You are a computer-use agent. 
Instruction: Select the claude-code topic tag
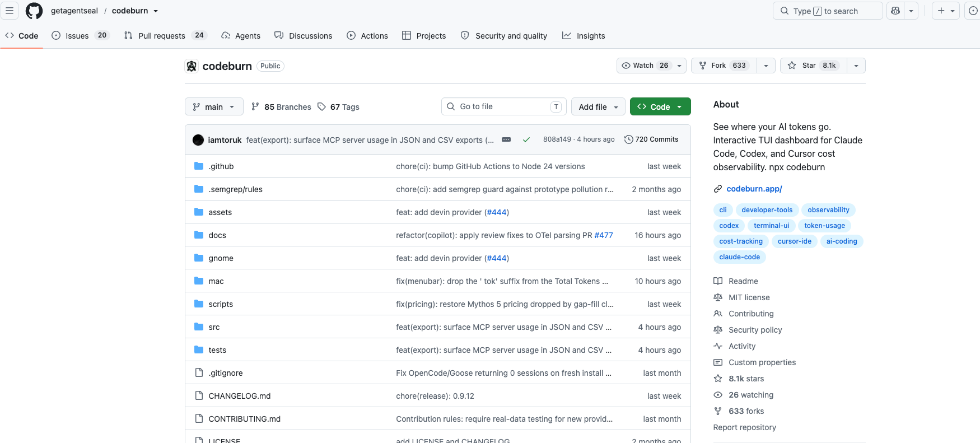pos(740,257)
